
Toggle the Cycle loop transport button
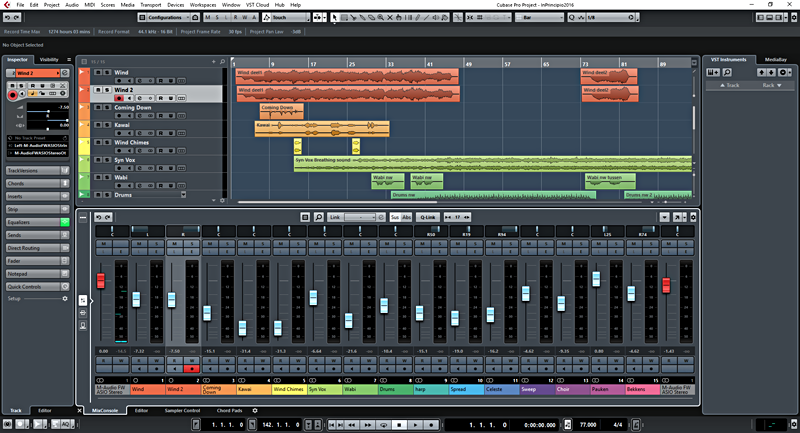tap(384, 424)
